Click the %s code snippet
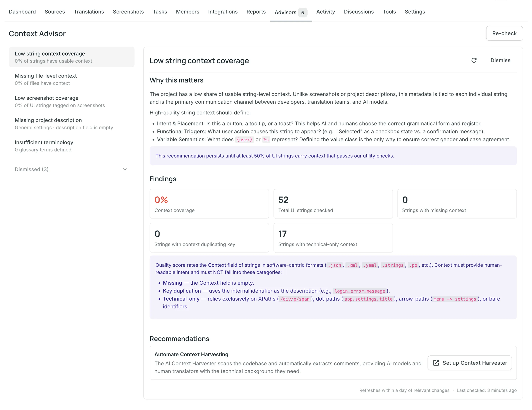The image size is (532, 410). pyautogui.click(x=266, y=140)
